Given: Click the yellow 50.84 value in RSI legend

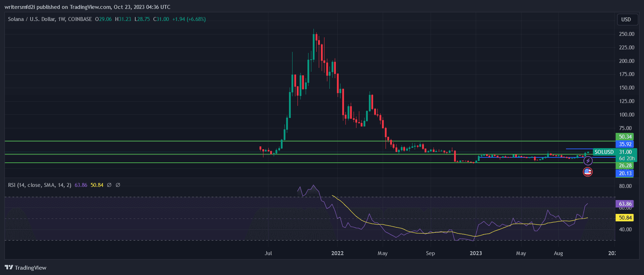Looking at the screenshot, I should (x=97, y=185).
